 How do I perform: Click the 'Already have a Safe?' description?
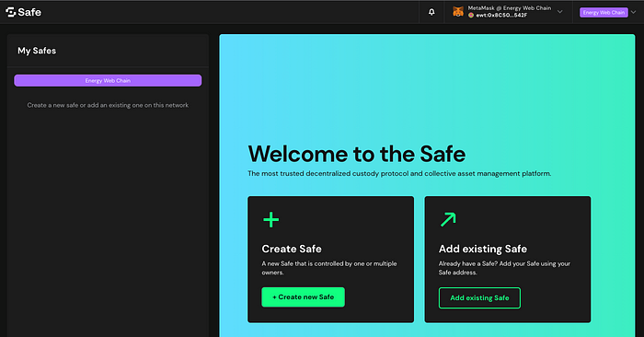[504, 268]
